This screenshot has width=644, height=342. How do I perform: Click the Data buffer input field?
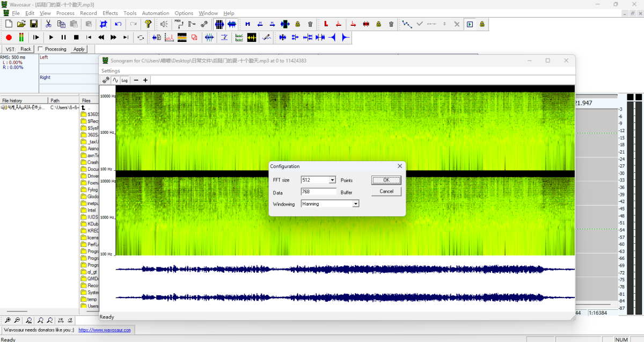(x=318, y=192)
